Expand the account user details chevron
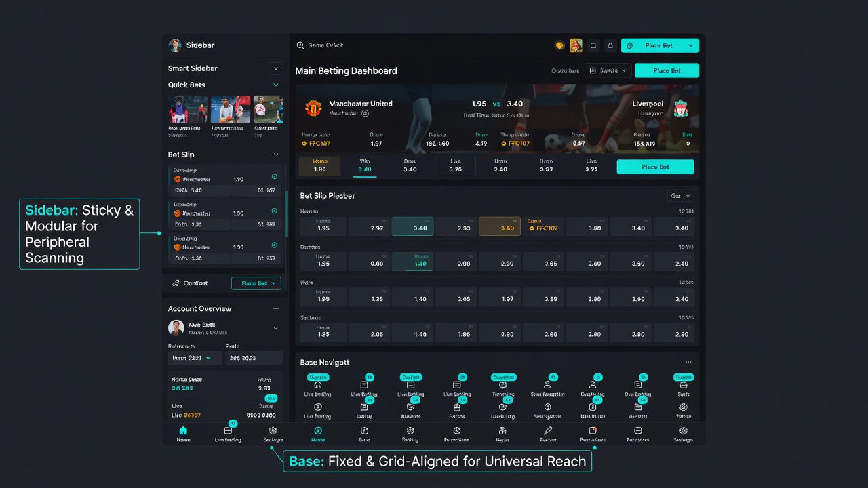 coord(275,328)
